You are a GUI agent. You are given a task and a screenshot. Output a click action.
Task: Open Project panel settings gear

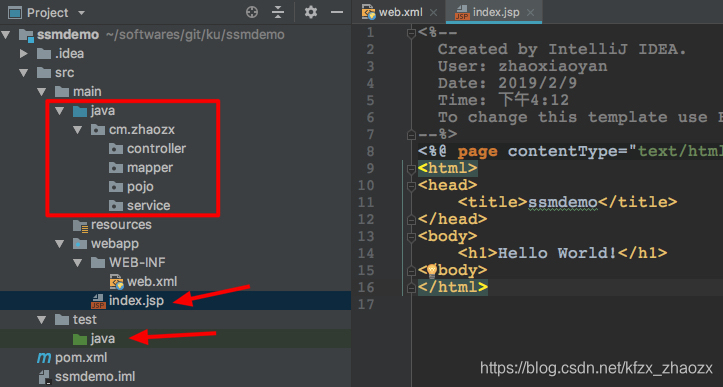click(311, 12)
